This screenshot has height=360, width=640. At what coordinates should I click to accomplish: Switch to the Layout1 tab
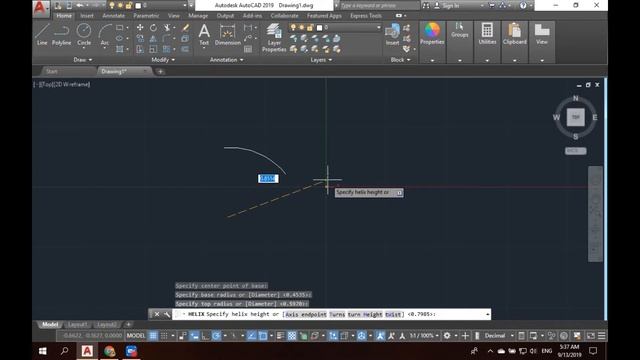tap(78, 324)
